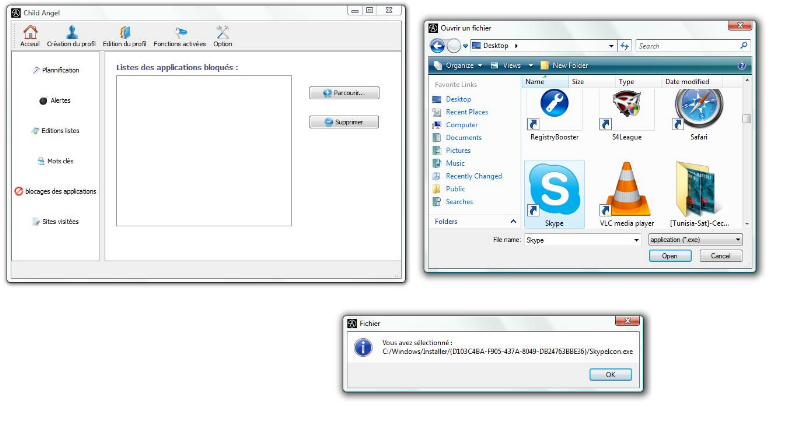800x437 pixels.
Task: Open Documents in Favorite Links
Action: click(x=457, y=137)
